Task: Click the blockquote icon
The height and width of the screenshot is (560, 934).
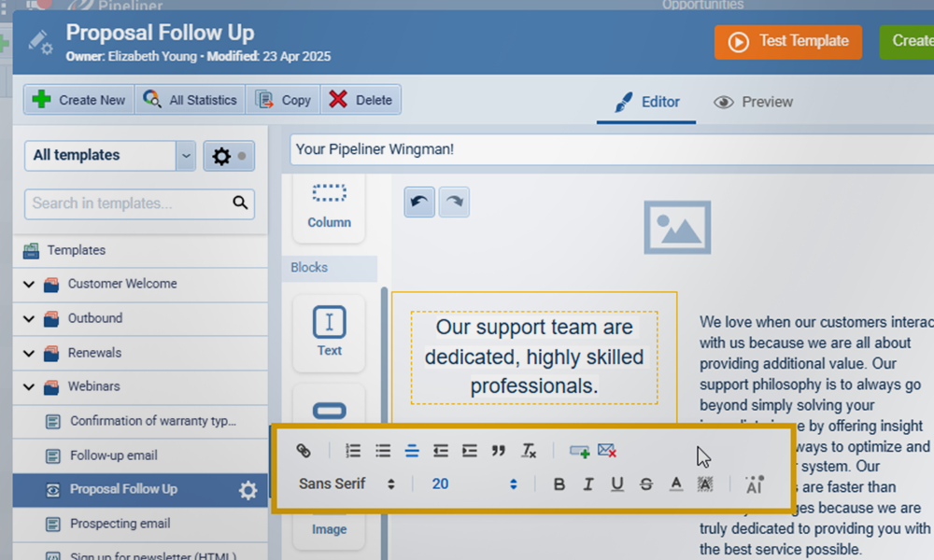Action: click(x=499, y=451)
